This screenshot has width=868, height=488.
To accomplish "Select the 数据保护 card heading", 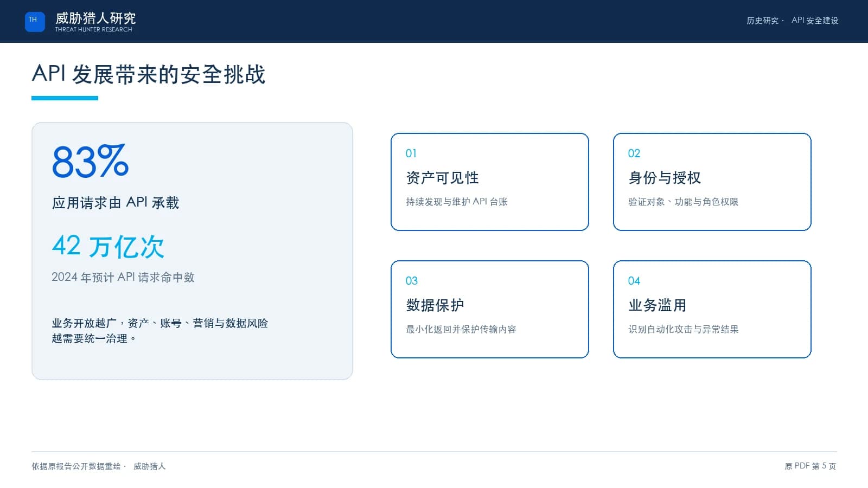I will tap(435, 305).
